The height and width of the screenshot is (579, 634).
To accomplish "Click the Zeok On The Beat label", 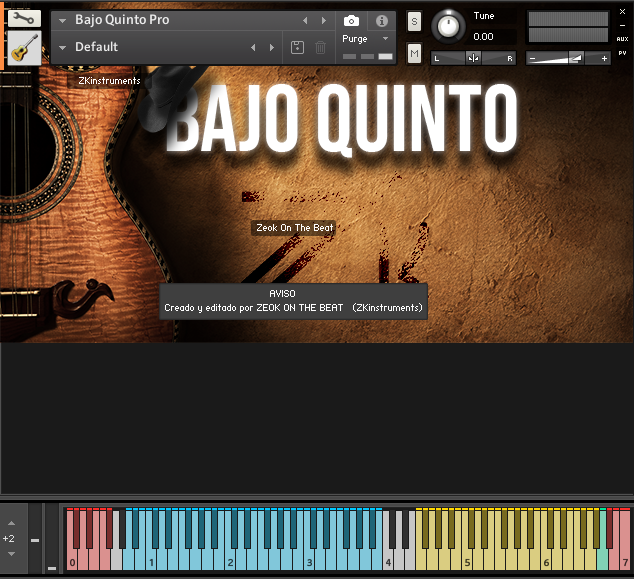I will coord(294,228).
